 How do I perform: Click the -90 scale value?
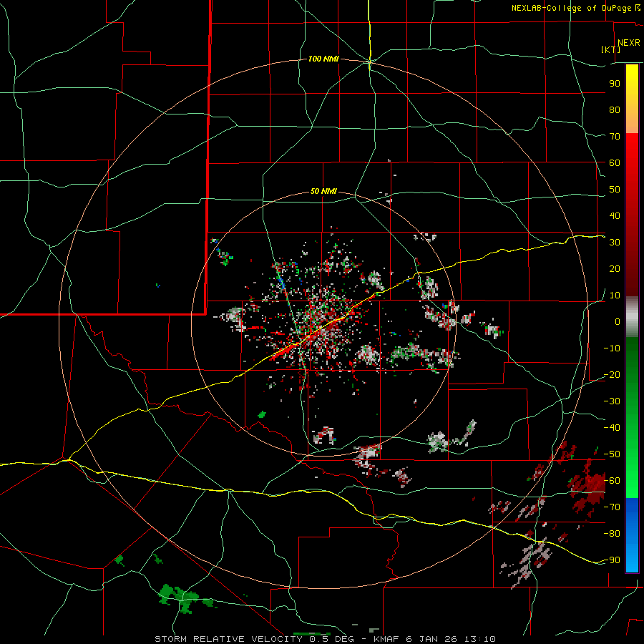pyautogui.click(x=612, y=560)
